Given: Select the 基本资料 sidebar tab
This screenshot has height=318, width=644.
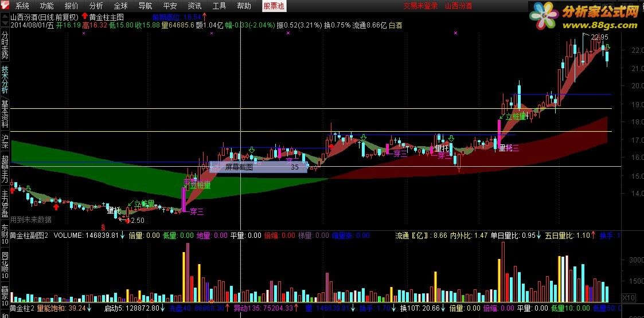Looking at the screenshot, I should 5,114.
